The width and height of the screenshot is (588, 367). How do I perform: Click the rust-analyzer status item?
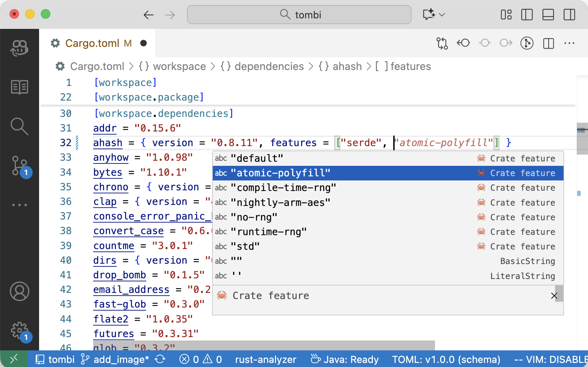coord(265,359)
